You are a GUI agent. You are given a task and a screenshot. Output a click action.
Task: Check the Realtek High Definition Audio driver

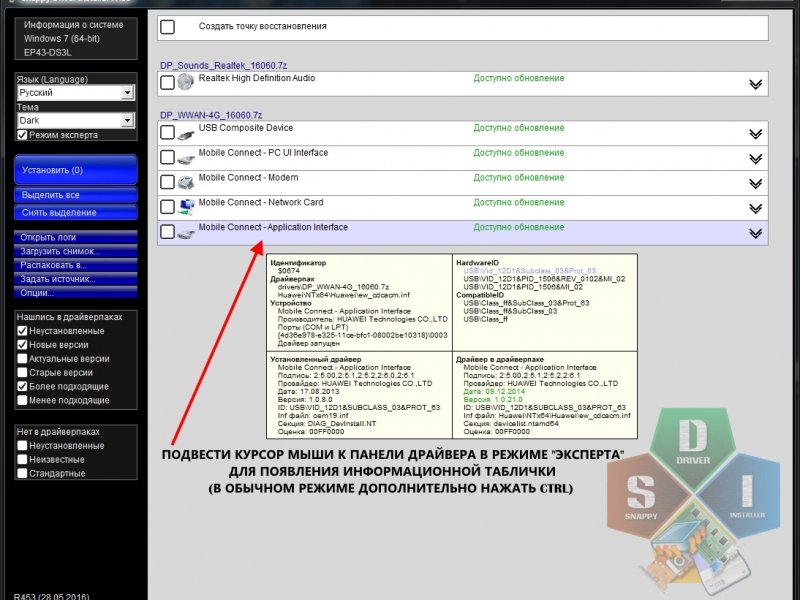tap(167, 83)
